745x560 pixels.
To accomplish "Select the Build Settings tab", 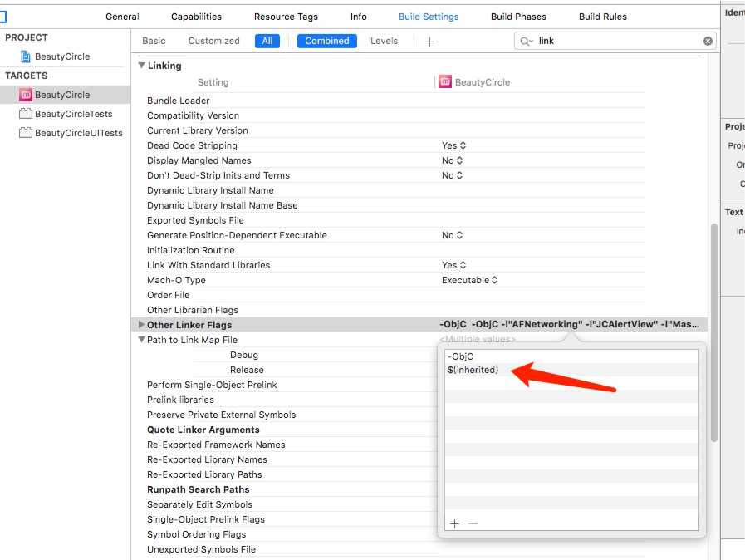I will [429, 17].
